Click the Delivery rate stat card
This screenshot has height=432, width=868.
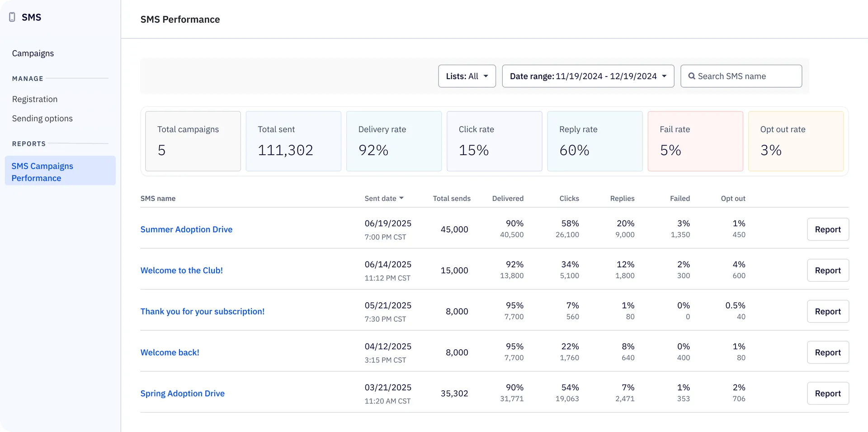[394, 141]
